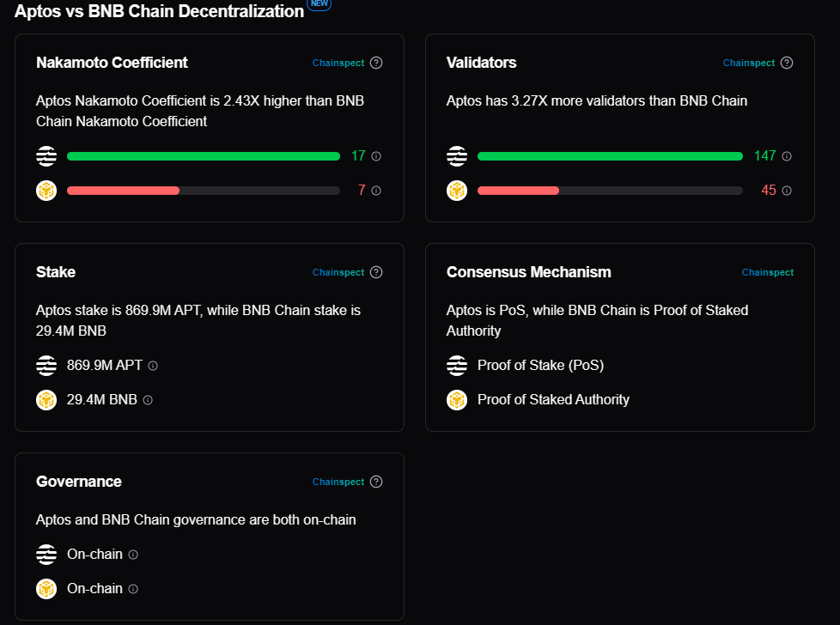Click Proof of Staked Authority label

(553, 399)
